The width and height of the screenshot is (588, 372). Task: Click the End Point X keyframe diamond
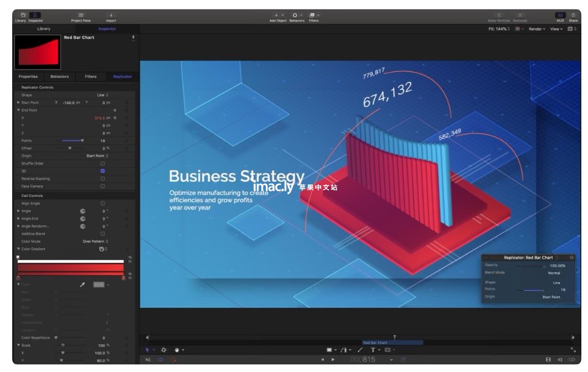pos(115,118)
